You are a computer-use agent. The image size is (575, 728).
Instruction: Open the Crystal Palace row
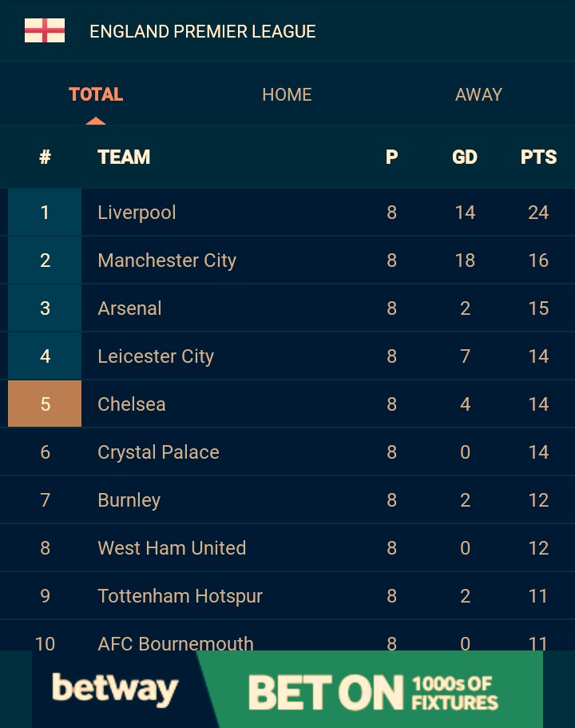158,452
